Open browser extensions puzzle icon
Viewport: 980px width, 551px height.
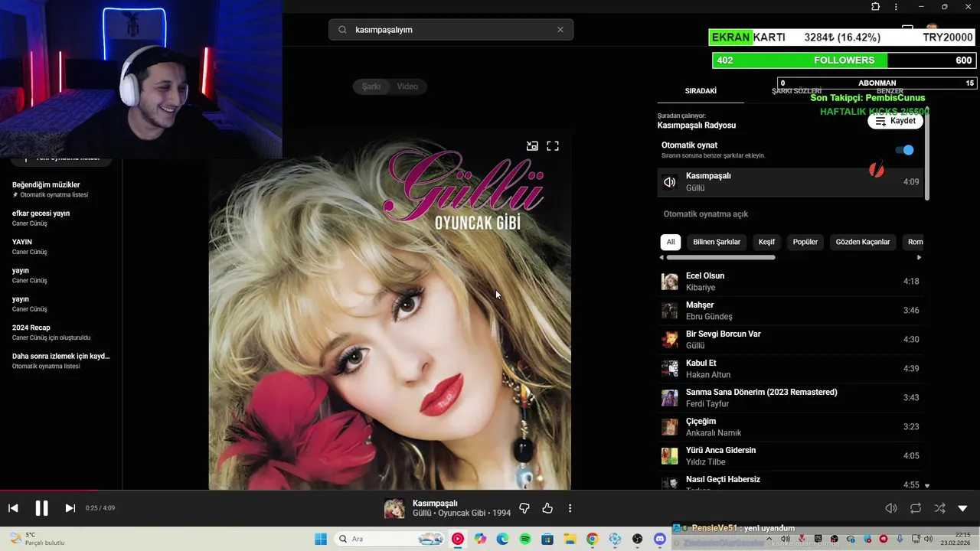coord(876,7)
